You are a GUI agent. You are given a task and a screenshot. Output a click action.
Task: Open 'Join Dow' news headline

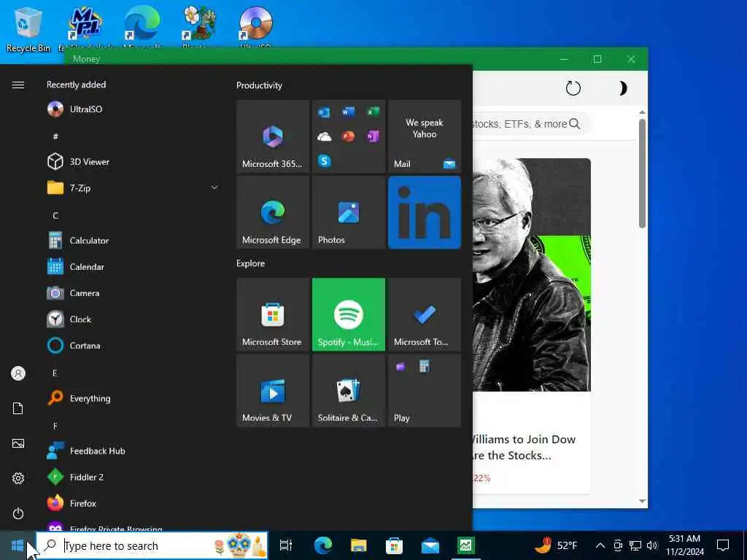pos(524,447)
